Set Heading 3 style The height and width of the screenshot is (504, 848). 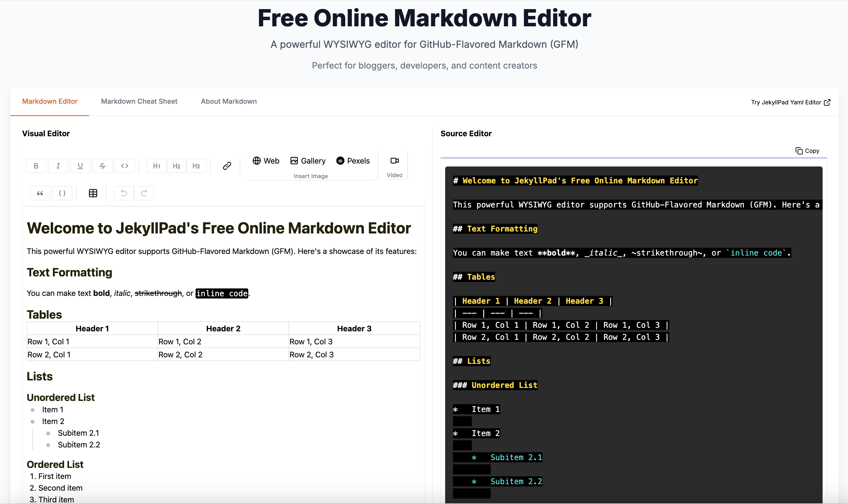(196, 166)
